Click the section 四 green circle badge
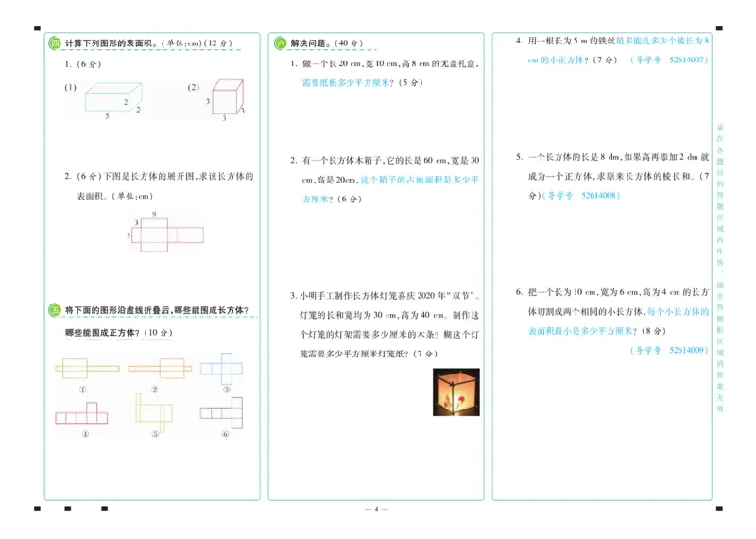756x539 pixels. [x=55, y=43]
